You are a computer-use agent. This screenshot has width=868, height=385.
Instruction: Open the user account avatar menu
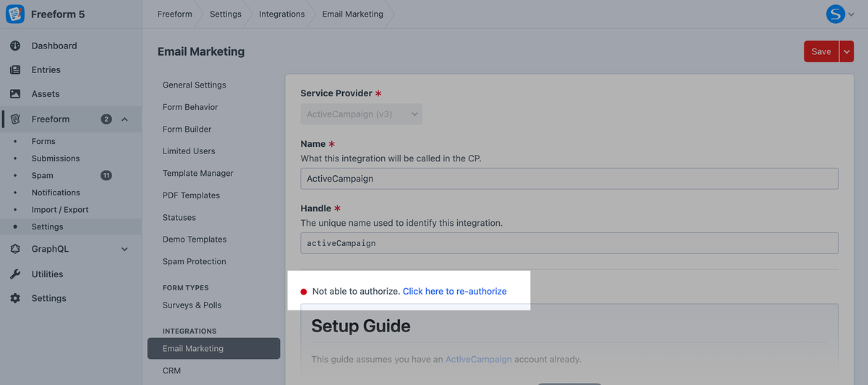(835, 14)
